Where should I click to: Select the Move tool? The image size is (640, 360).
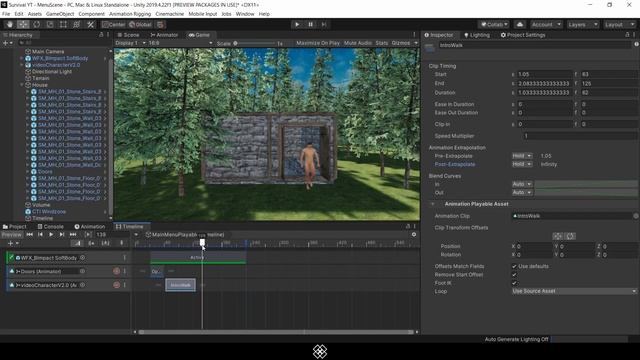pos(23,24)
